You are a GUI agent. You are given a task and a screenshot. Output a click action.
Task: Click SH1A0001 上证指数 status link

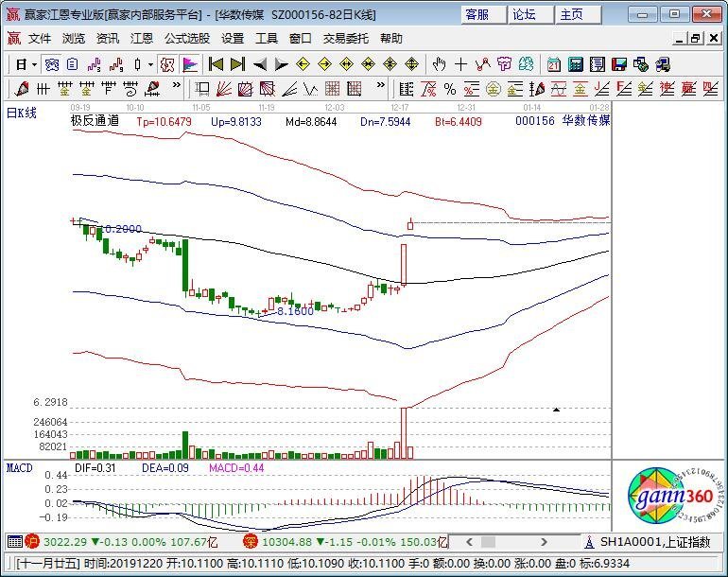pyautogui.click(x=655, y=542)
